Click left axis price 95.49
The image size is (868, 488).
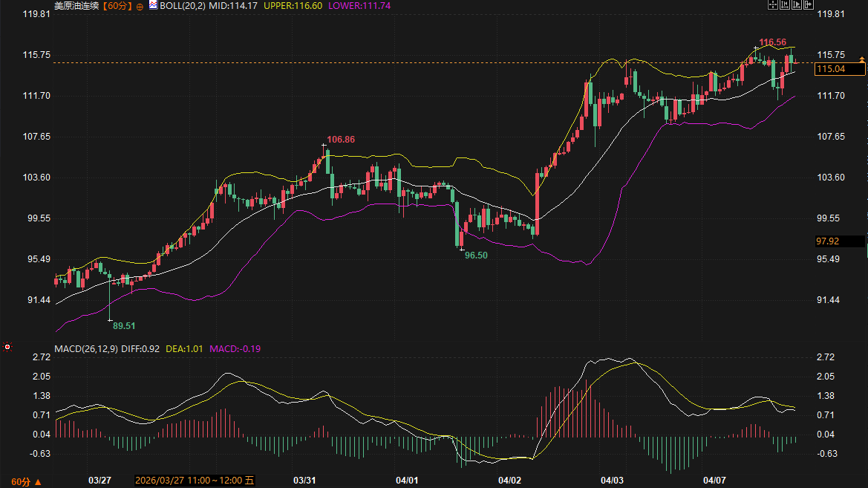(x=39, y=259)
